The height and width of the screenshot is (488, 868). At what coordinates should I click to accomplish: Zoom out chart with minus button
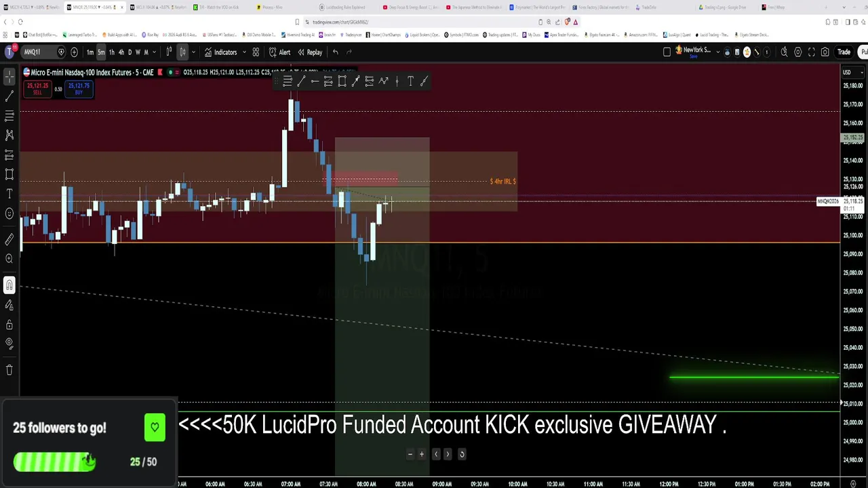point(410,454)
